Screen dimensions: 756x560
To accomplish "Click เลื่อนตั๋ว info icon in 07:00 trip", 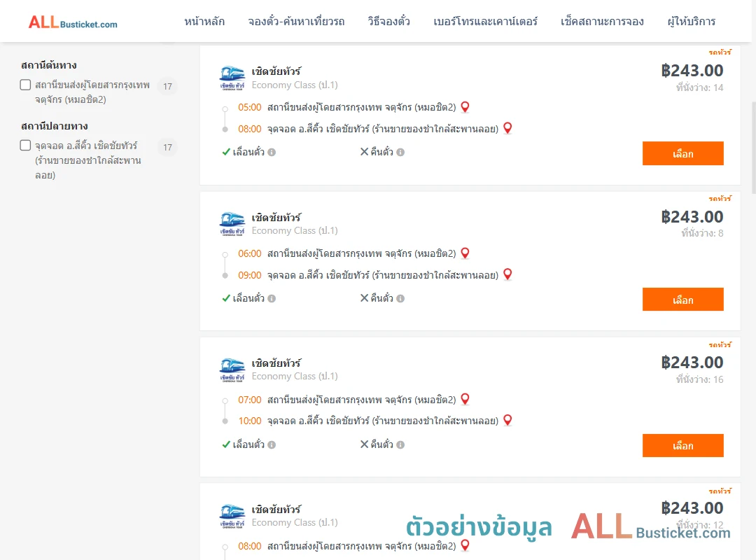I will 272,444.
